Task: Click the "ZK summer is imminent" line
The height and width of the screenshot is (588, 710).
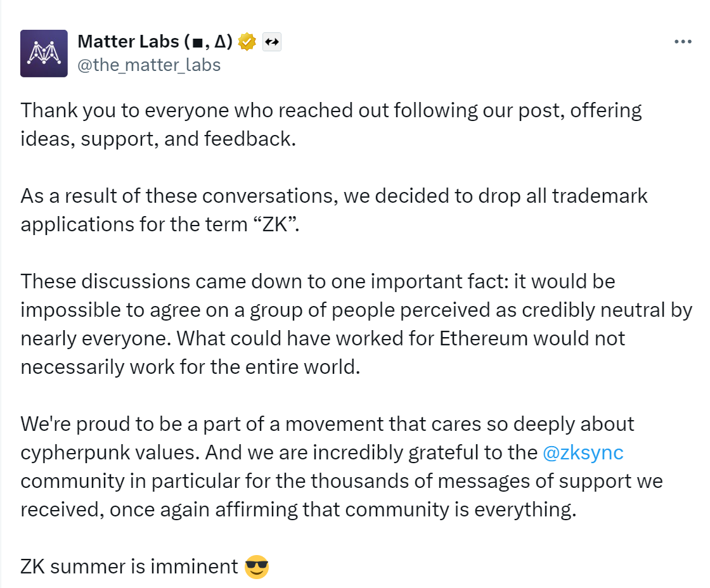Action: point(145,566)
